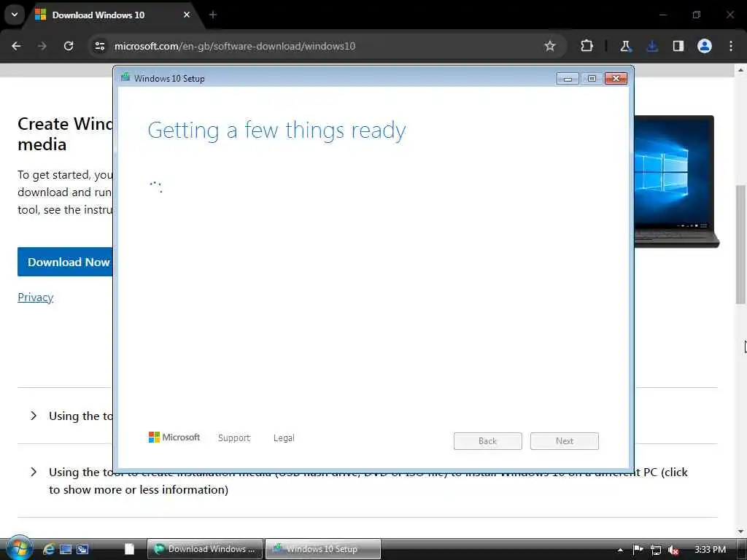This screenshot has width=747, height=560.
Task: Click the Next button in Setup
Action: coord(565,441)
